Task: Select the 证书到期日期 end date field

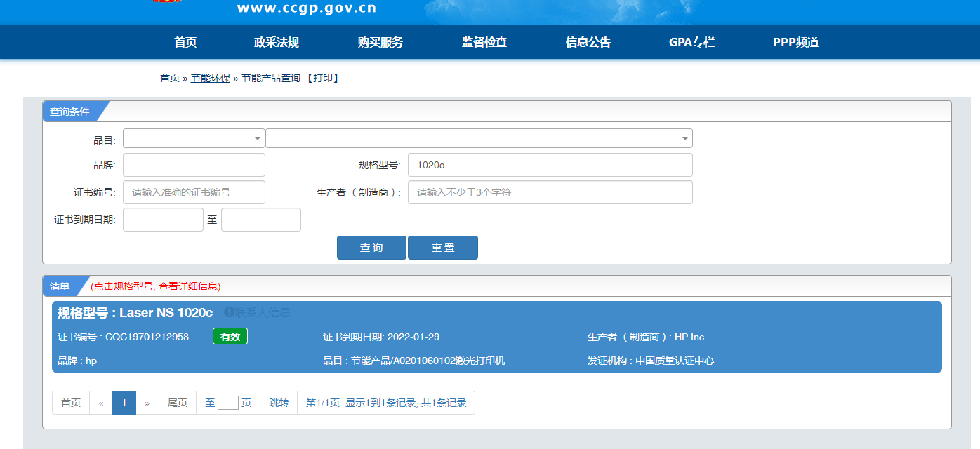Action: [x=261, y=220]
